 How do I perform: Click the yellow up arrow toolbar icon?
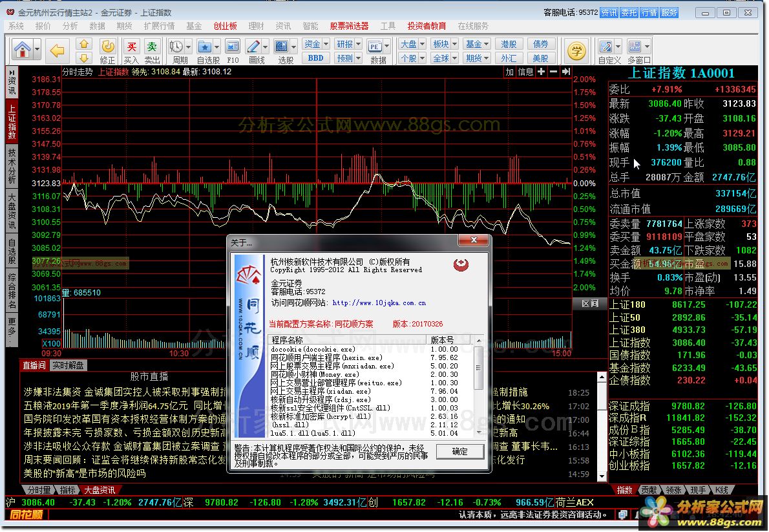click(84, 44)
